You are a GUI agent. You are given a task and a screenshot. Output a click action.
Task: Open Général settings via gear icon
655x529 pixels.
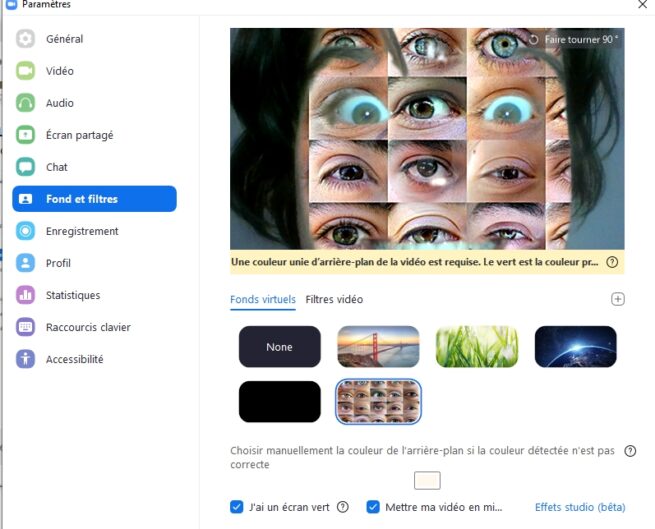tap(25, 39)
